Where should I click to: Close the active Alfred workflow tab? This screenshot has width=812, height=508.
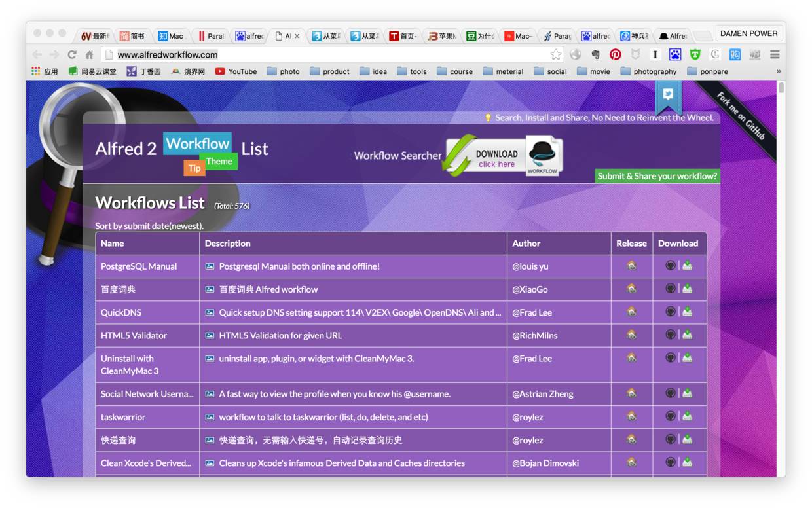pyautogui.click(x=297, y=36)
